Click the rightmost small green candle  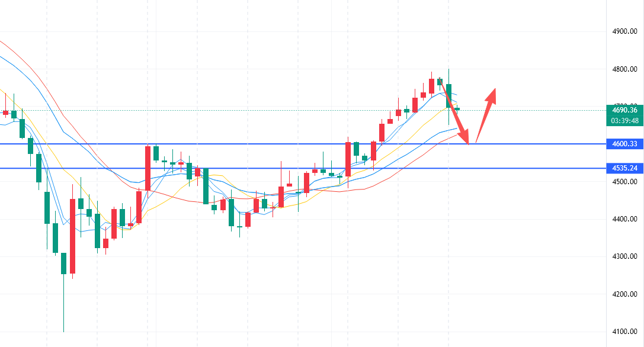[x=457, y=109]
